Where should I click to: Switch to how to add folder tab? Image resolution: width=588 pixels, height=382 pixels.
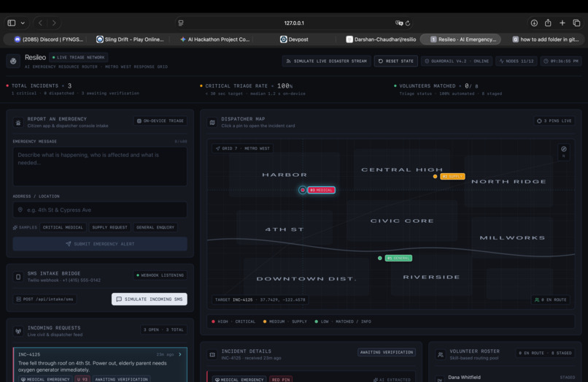[x=545, y=39]
